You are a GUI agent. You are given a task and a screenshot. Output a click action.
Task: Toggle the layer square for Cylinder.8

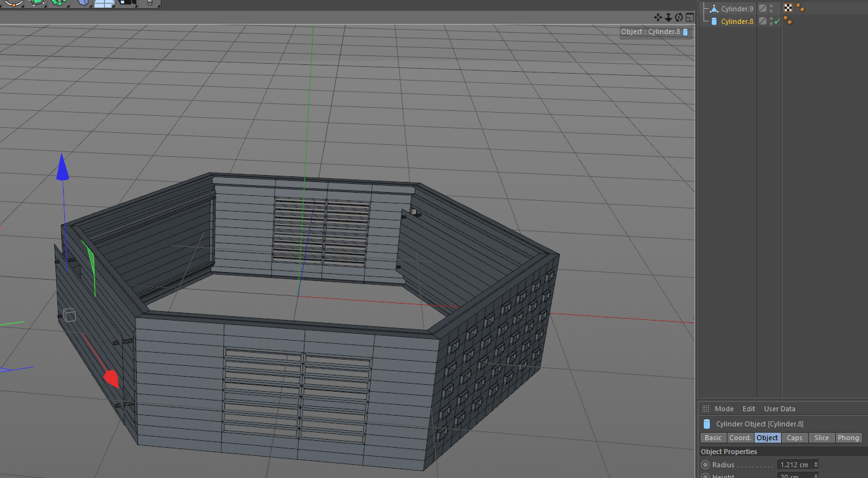click(x=763, y=21)
